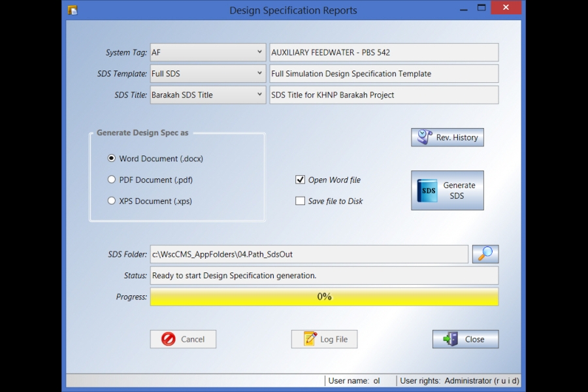
Task: Click the 'Progress:' label
Action: coord(131,297)
